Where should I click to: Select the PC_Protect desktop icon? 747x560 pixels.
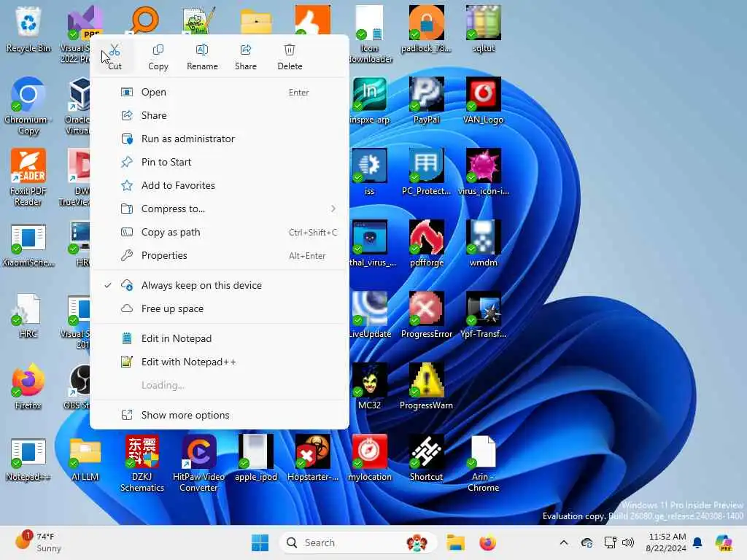426,172
